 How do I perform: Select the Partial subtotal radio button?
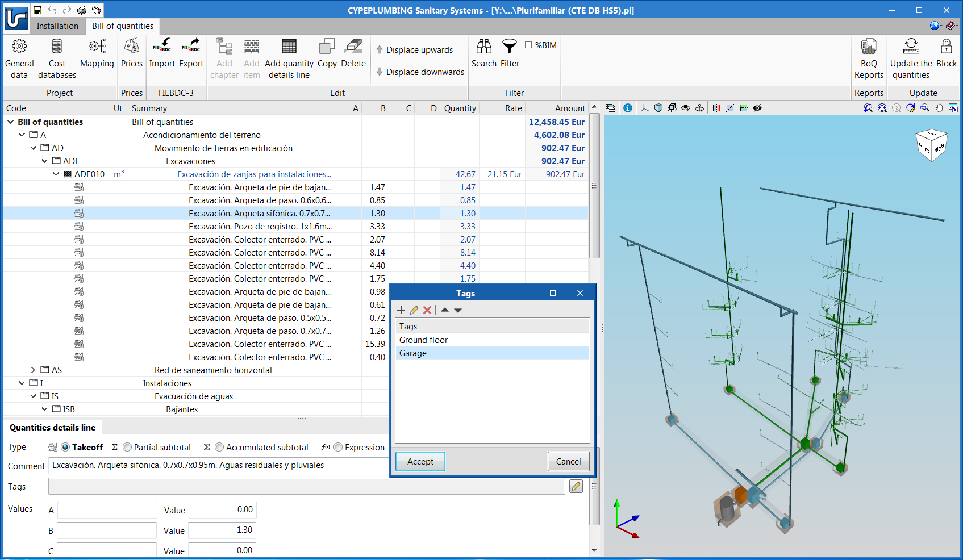coord(127,448)
